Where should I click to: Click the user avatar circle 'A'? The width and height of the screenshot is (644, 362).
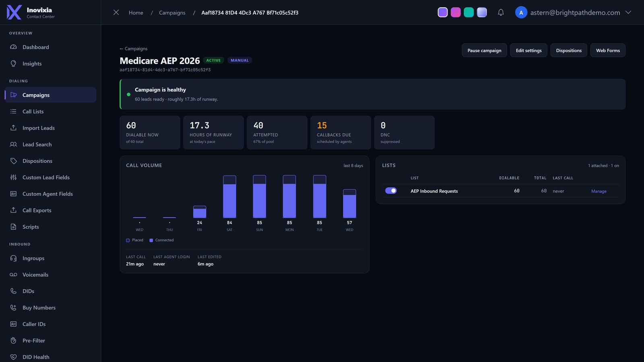coord(521,12)
